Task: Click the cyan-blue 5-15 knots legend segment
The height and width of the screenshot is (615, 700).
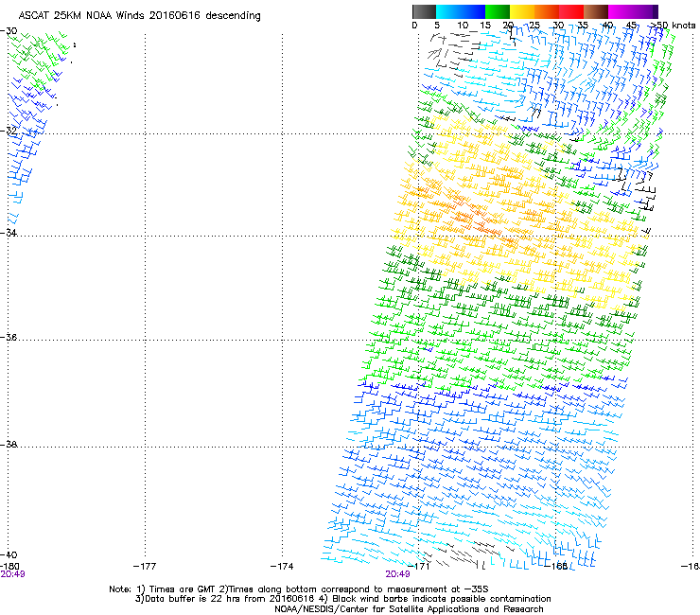Action: pos(461,11)
